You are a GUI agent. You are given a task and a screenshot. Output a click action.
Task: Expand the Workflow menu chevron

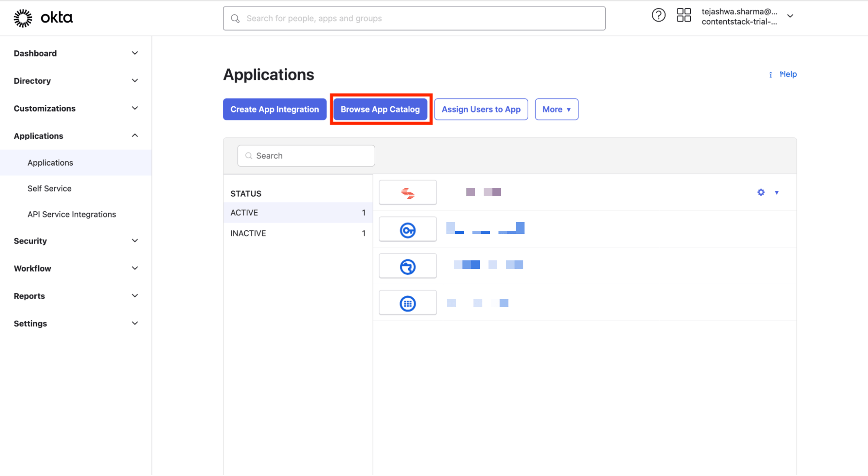click(x=135, y=268)
